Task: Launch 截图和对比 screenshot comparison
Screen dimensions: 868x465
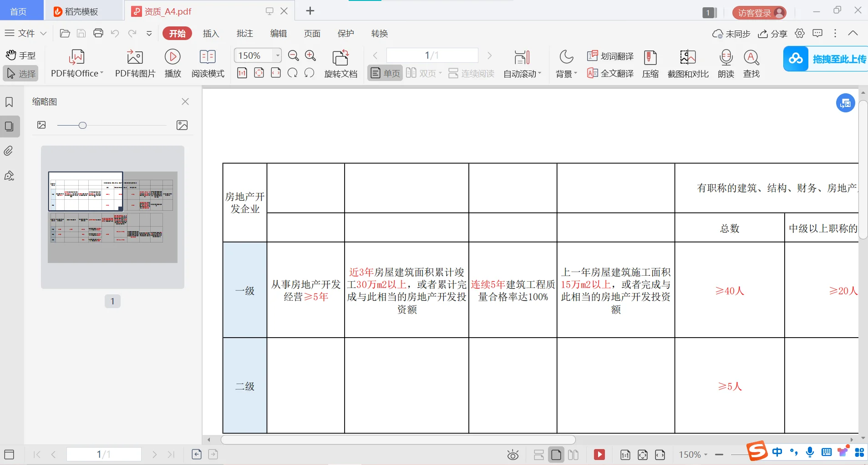Action: point(687,64)
